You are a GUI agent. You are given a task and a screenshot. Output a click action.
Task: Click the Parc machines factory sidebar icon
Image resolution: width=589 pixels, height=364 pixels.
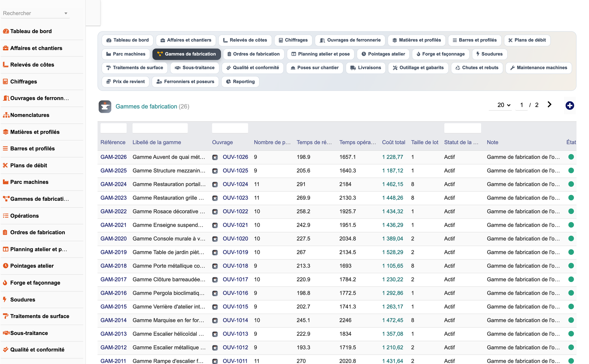(6, 182)
